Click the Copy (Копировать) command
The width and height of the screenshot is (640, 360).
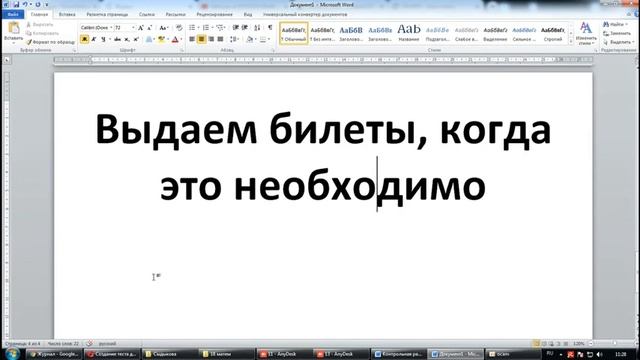[42, 33]
